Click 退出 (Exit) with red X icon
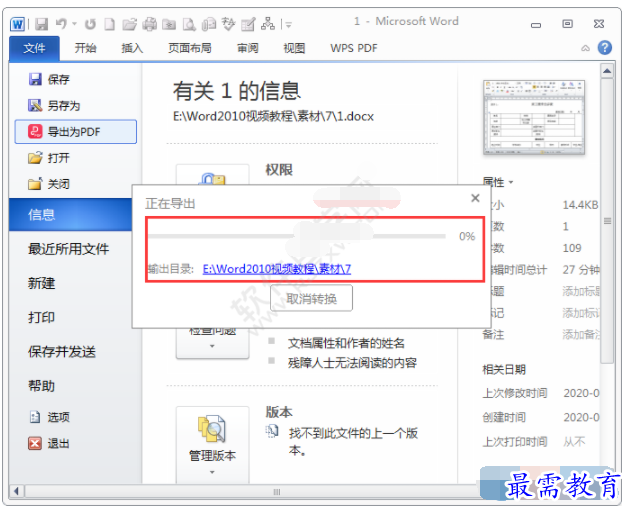The height and width of the screenshot is (517, 629). click(49, 443)
